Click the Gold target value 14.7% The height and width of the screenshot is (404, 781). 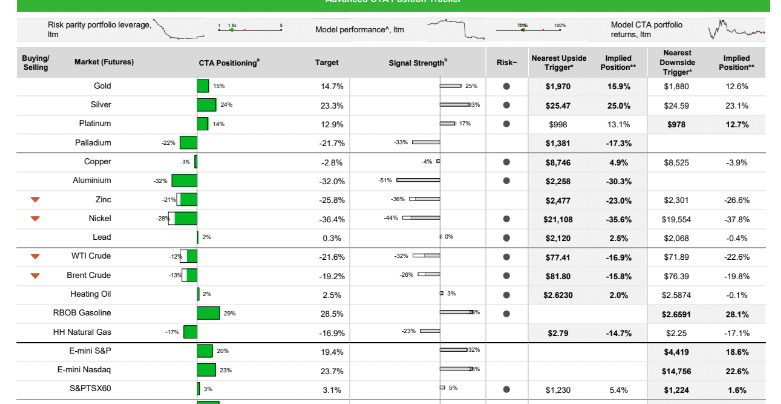click(x=332, y=86)
